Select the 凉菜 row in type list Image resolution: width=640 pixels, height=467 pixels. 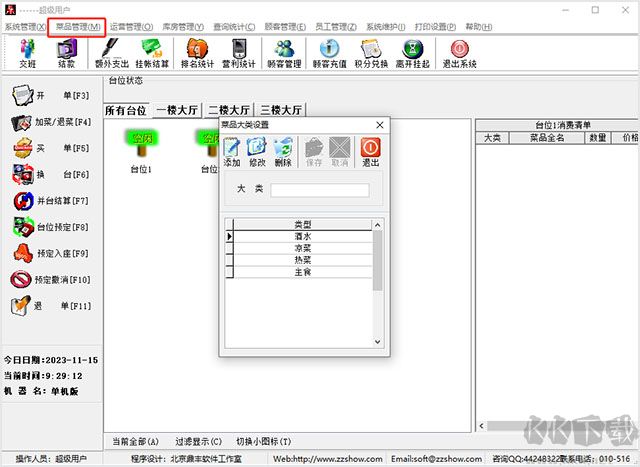point(303,248)
